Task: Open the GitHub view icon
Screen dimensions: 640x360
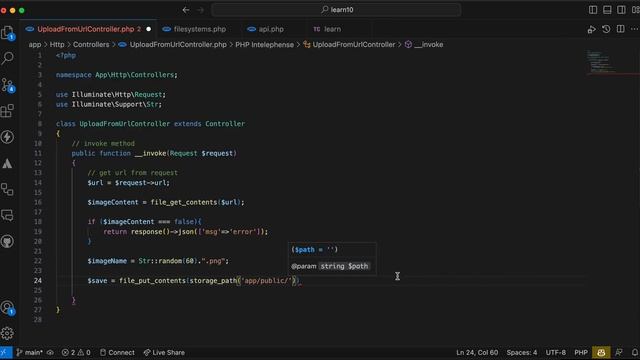Action: point(8,241)
